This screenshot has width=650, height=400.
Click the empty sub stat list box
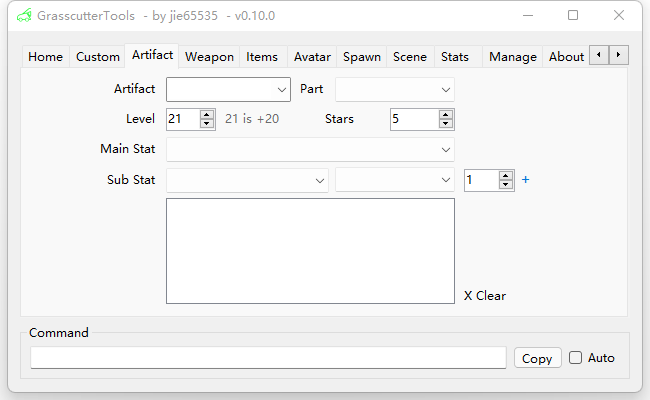click(x=310, y=250)
